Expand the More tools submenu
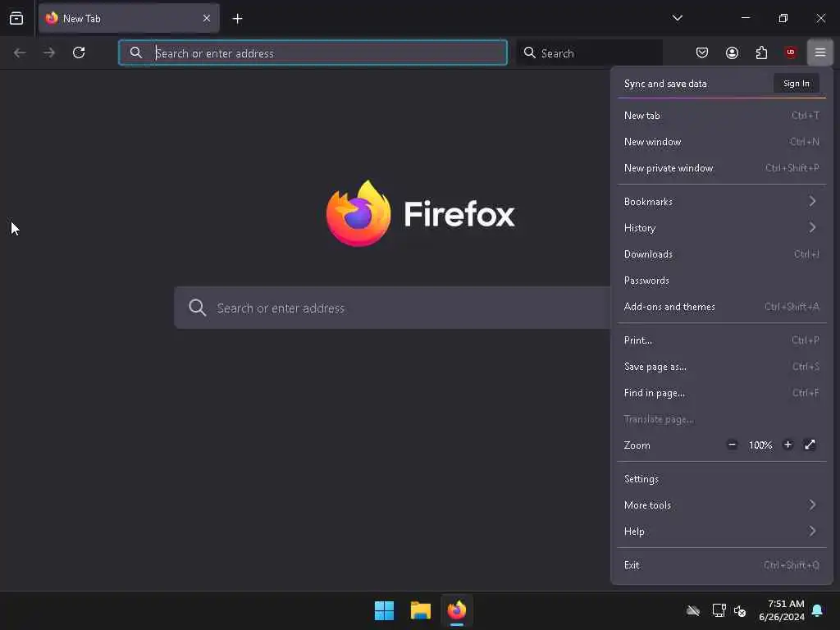The height and width of the screenshot is (630, 840). [722, 505]
